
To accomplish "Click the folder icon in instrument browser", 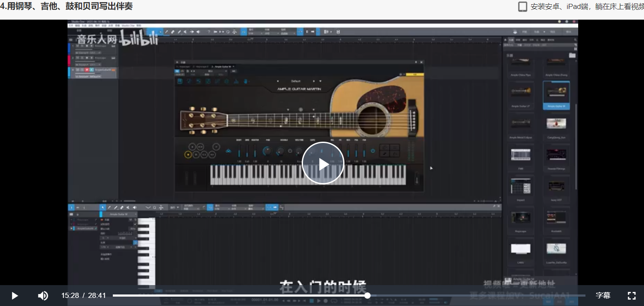I will (x=572, y=55).
